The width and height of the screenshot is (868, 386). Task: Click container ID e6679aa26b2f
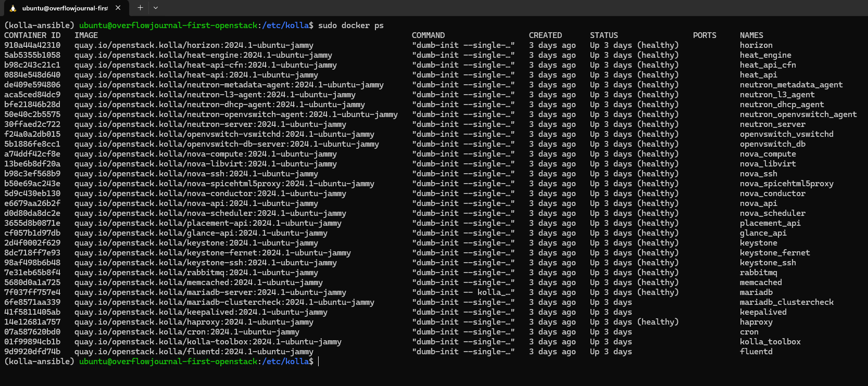pos(32,203)
